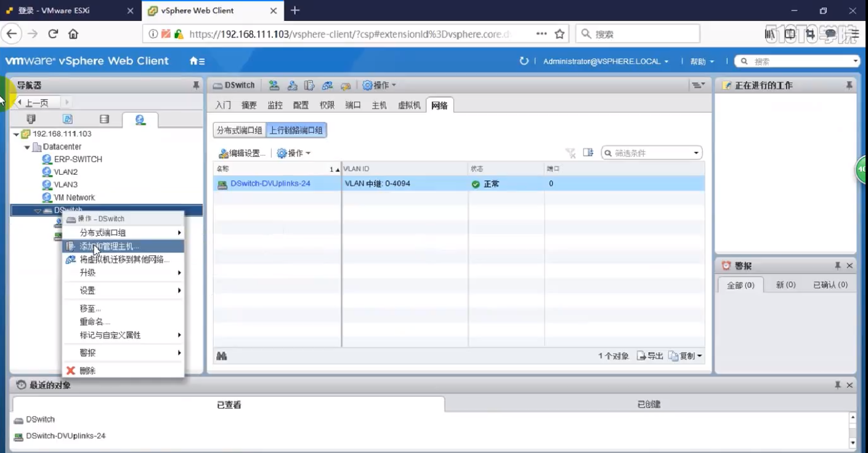Click the 上一页 back button in navigator
This screenshot has width=868, height=453.
37,102
